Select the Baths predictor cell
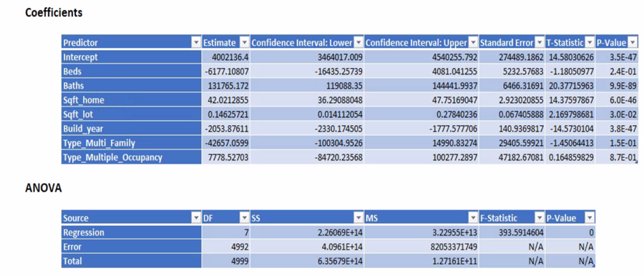 [132, 86]
